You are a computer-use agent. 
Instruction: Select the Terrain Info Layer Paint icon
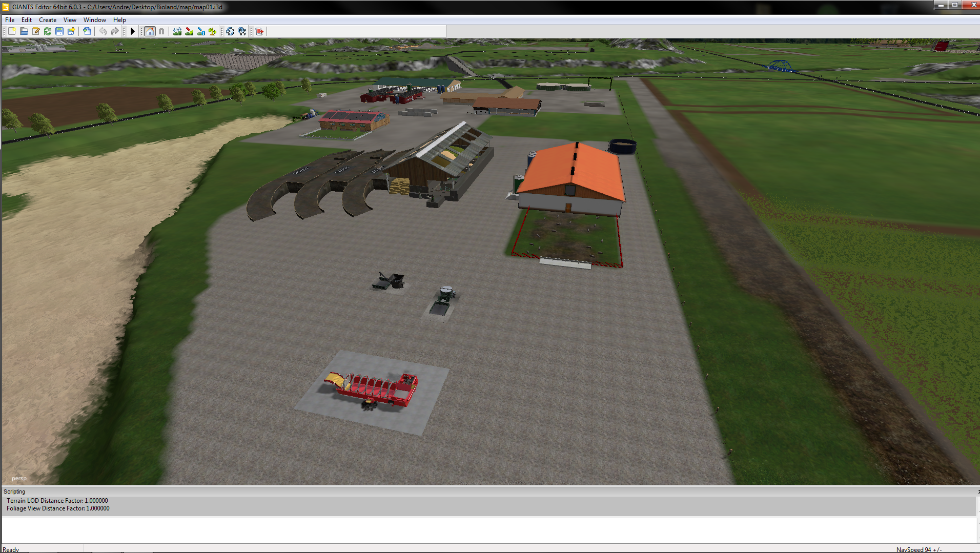point(201,31)
